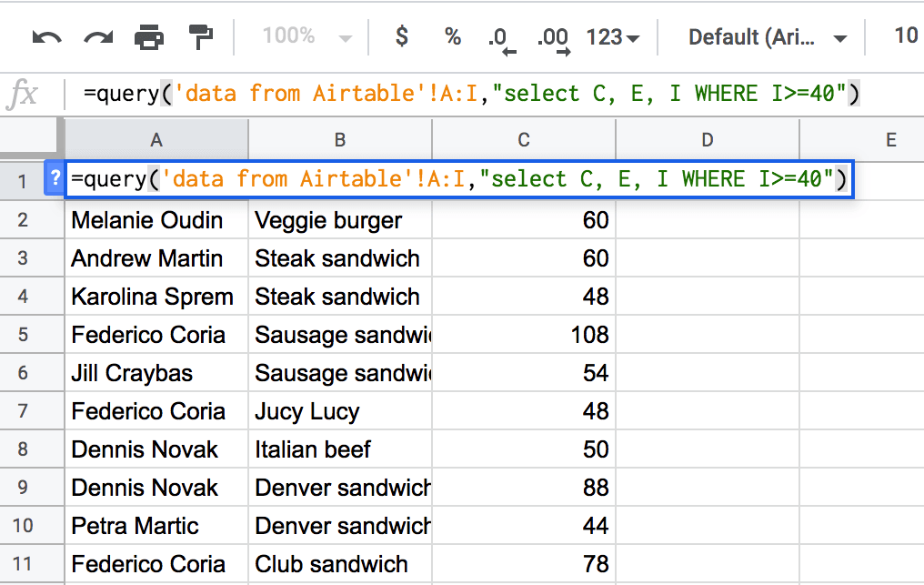
Task: Click the increase decimal places icon
Action: (x=552, y=36)
